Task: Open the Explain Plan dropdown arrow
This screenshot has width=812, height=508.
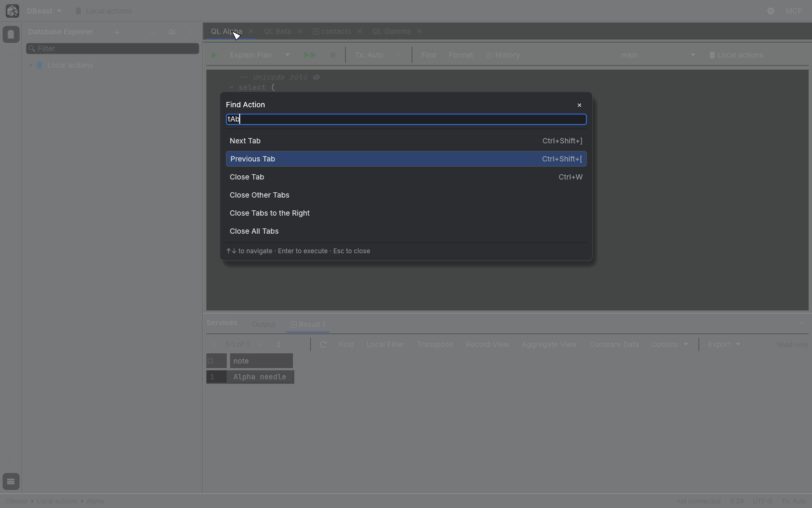Action: pyautogui.click(x=288, y=55)
